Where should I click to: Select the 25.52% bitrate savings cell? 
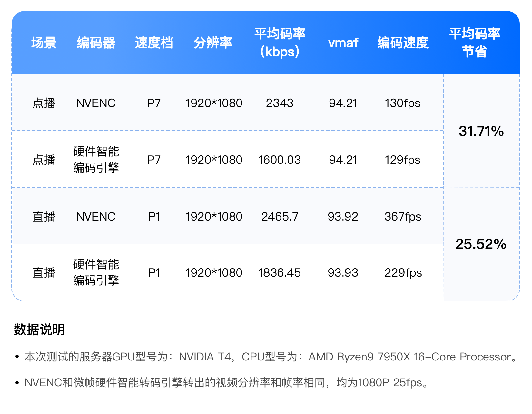point(481,244)
